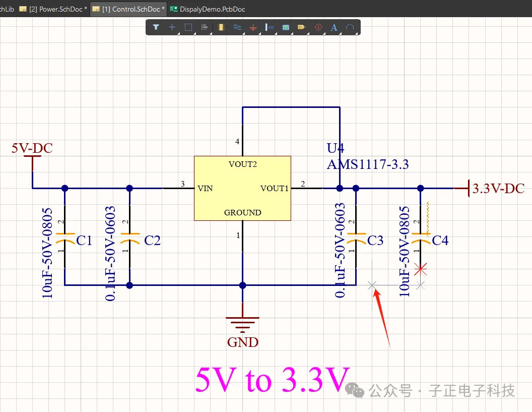532x412 pixels.
Task: Select the C4 designator label
Action: 440,241
